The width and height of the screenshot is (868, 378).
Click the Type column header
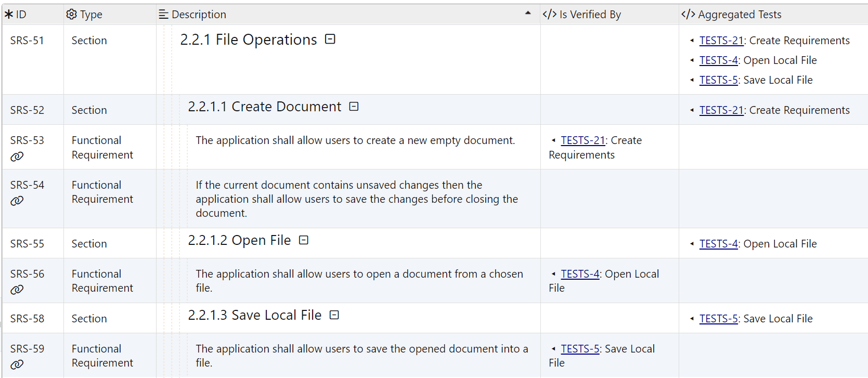pyautogui.click(x=110, y=14)
